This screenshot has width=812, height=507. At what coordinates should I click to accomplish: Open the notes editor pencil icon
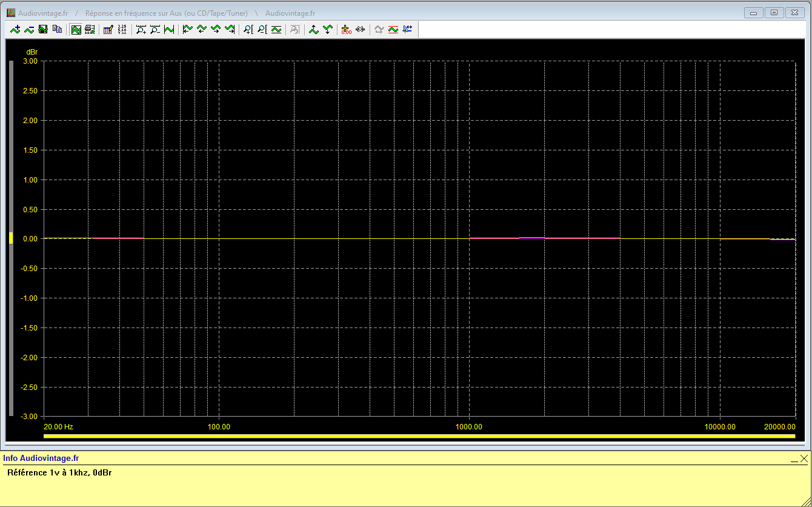pyautogui.click(x=108, y=29)
